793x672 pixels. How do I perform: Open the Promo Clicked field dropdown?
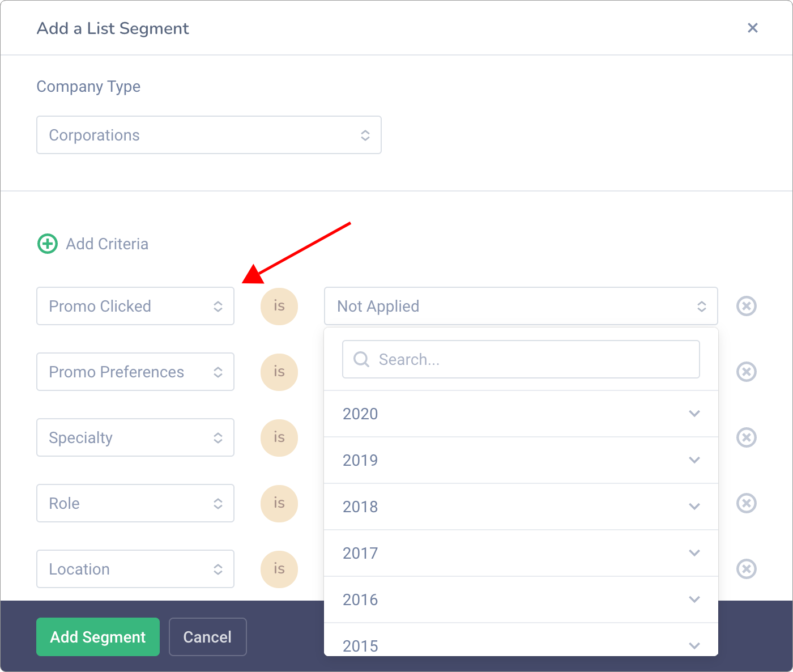pos(135,306)
